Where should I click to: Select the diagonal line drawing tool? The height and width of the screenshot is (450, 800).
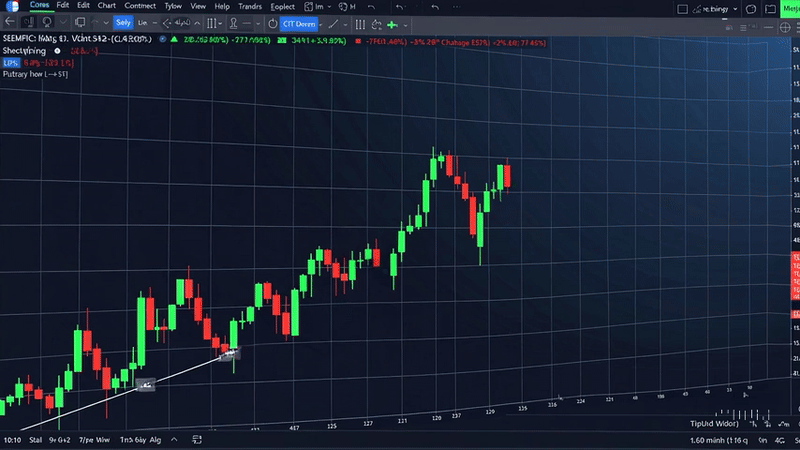pos(331,23)
